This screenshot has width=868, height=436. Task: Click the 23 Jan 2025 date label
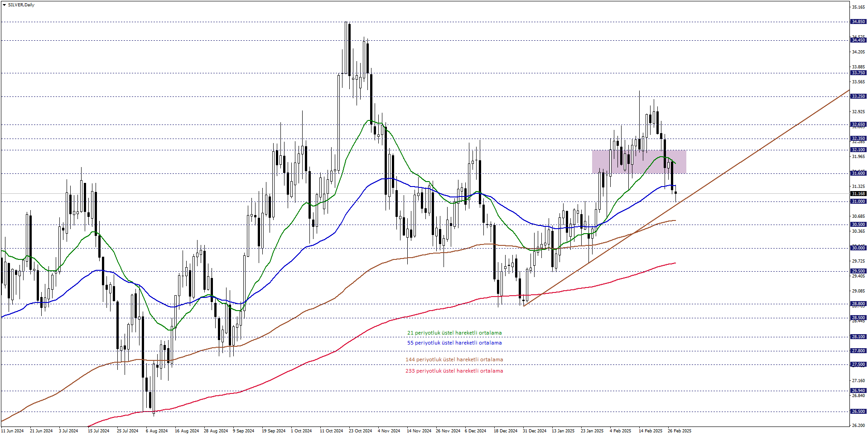tap(592, 431)
